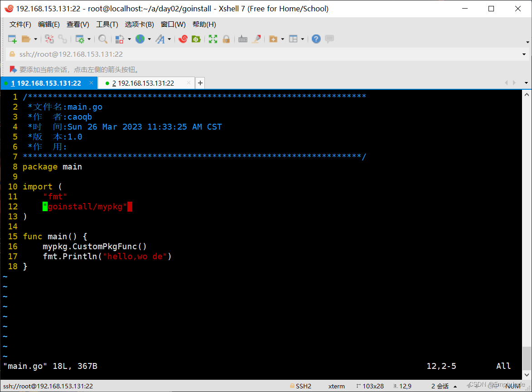Expand the font dropdown arrow

[x=169, y=39]
